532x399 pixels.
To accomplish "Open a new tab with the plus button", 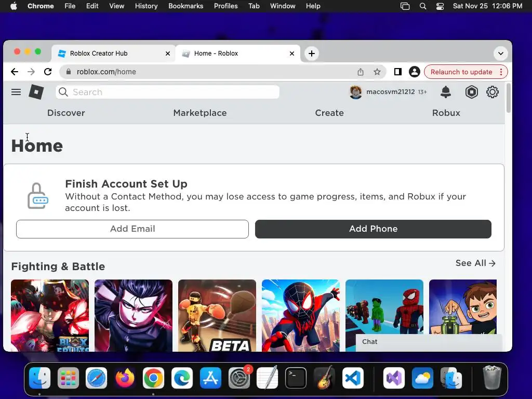I will click(x=312, y=54).
